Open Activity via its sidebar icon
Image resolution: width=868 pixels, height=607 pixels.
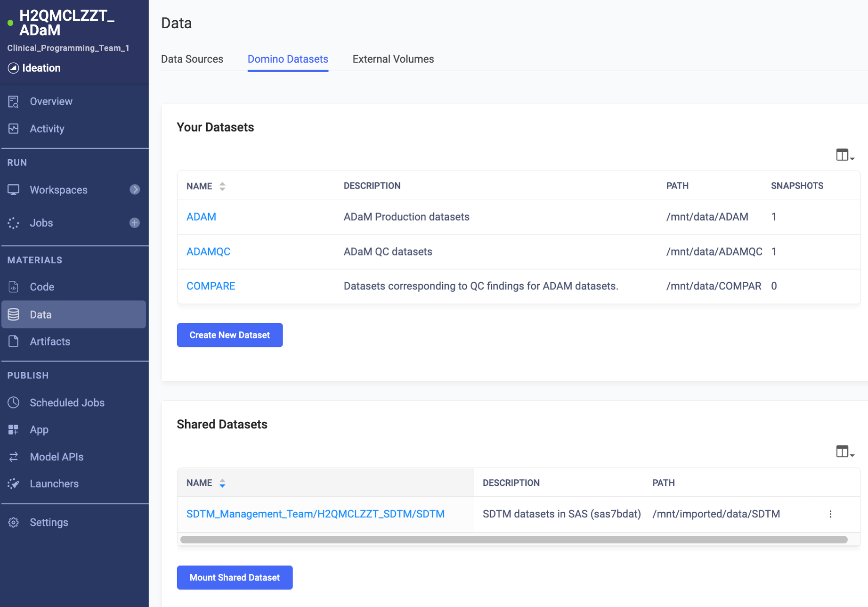pos(14,129)
